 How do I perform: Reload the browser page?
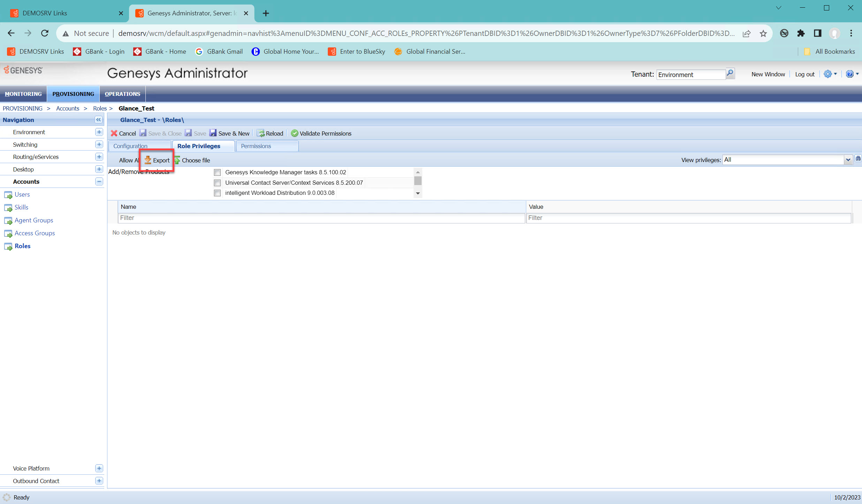coord(45,33)
